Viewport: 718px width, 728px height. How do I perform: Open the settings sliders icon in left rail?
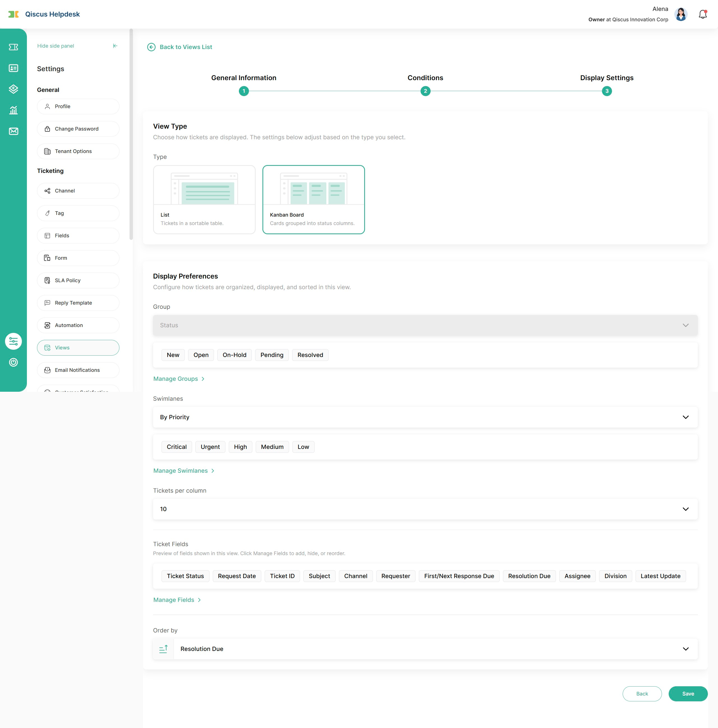13,341
